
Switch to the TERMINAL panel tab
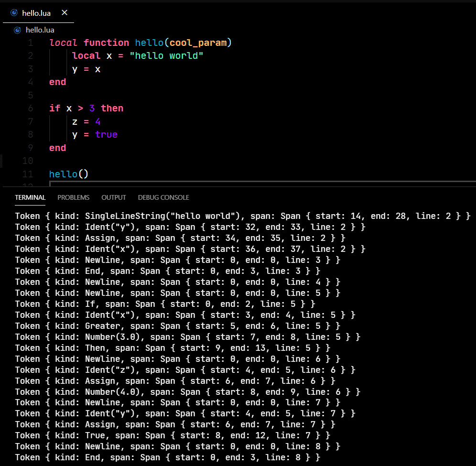point(31,198)
